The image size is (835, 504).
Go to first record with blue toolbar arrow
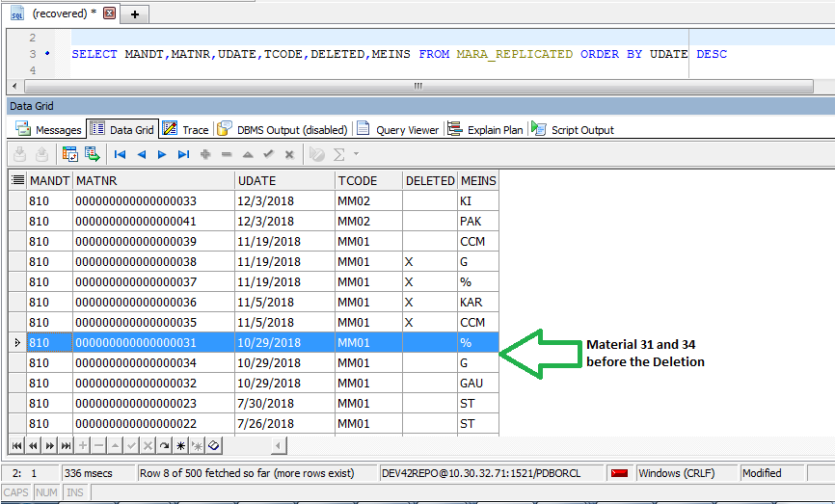(x=120, y=154)
